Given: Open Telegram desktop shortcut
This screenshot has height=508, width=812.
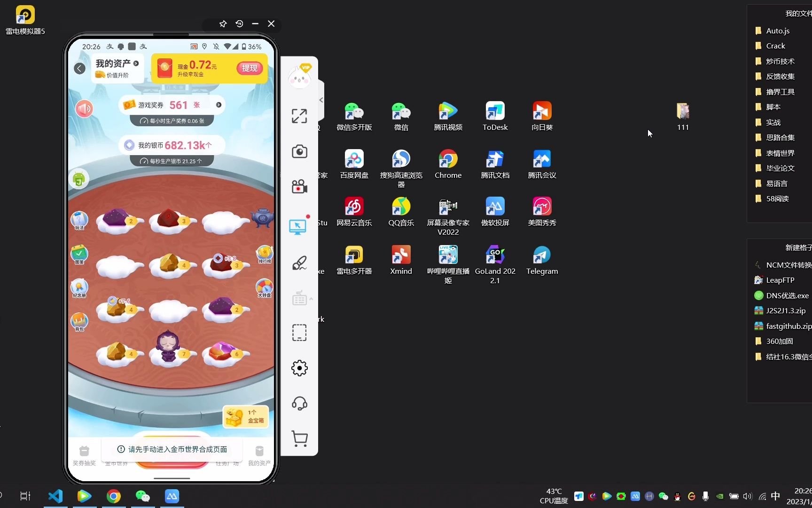Looking at the screenshot, I should click(x=542, y=261).
